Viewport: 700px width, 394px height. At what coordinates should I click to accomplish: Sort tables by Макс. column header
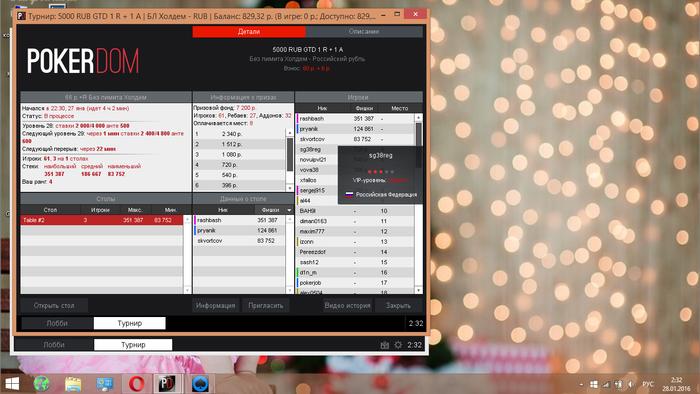click(135, 210)
